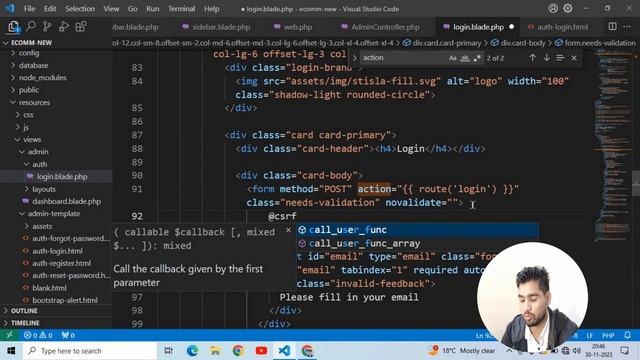Collapse the views folder
Image resolution: width=640 pixels, height=360 pixels.
(x=56, y=139)
